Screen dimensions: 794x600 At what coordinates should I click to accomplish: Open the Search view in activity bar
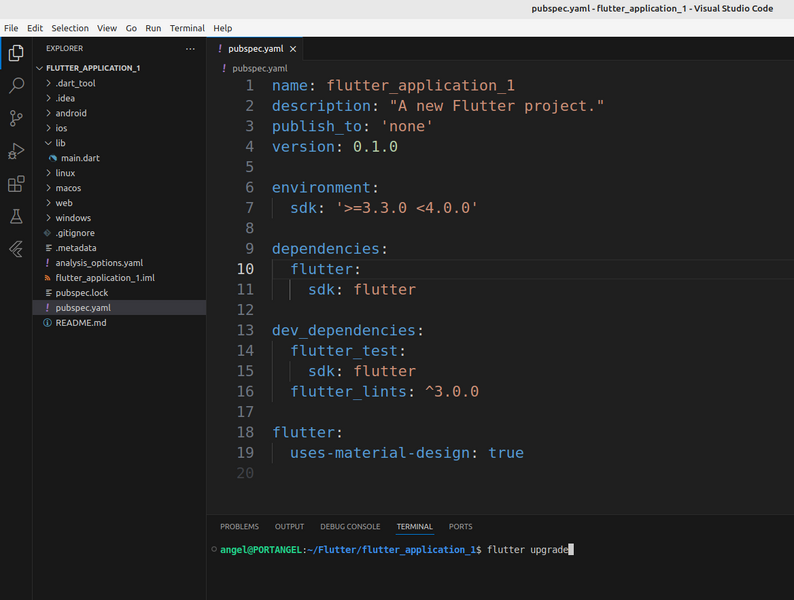16,85
